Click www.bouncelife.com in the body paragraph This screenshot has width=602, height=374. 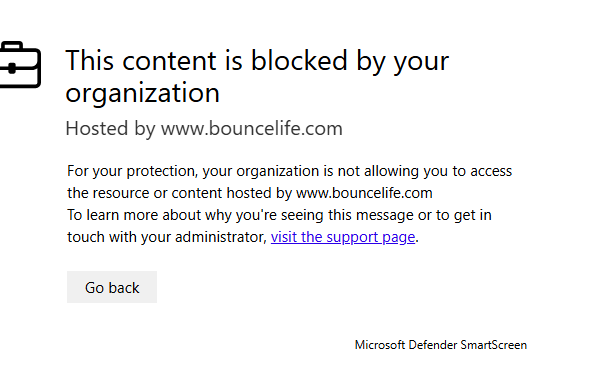point(364,193)
